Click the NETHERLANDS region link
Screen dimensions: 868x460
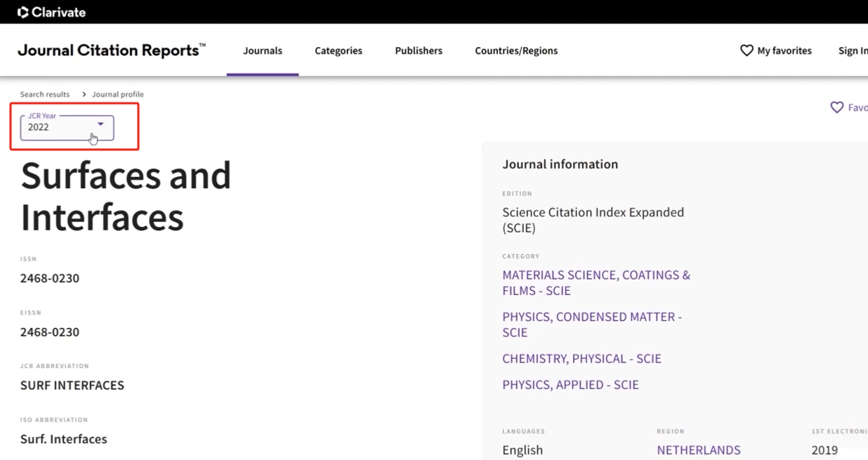pos(699,450)
